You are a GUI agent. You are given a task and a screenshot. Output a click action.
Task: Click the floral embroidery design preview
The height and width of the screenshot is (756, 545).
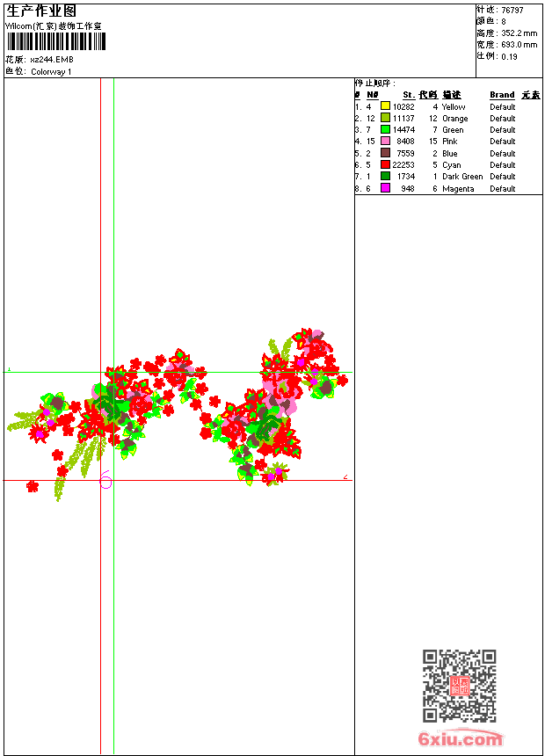coord(178,415)
